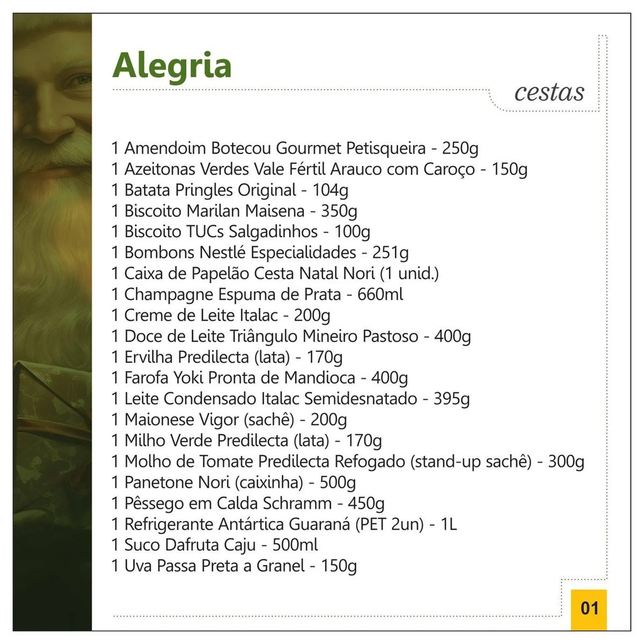The height and width of the screenshot is (644, 644).
Task: Click the Santa Claus image strip
Action: (52, 322)
